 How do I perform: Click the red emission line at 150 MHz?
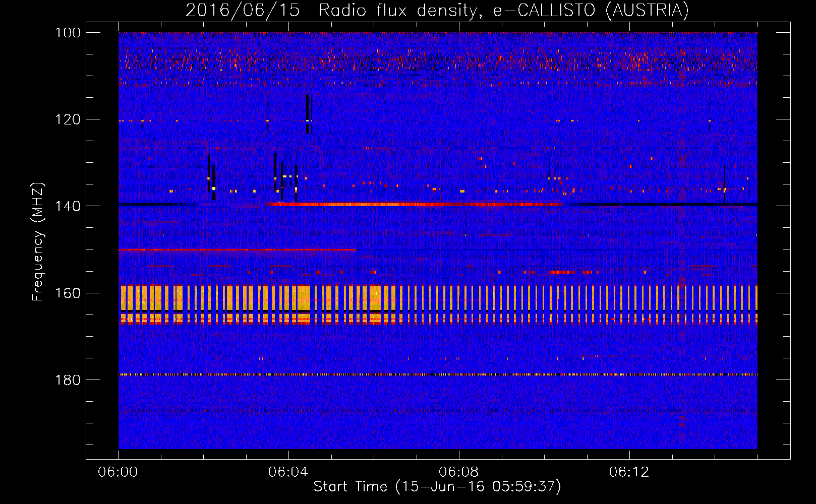pyautogui.click(x=238, y=249)
